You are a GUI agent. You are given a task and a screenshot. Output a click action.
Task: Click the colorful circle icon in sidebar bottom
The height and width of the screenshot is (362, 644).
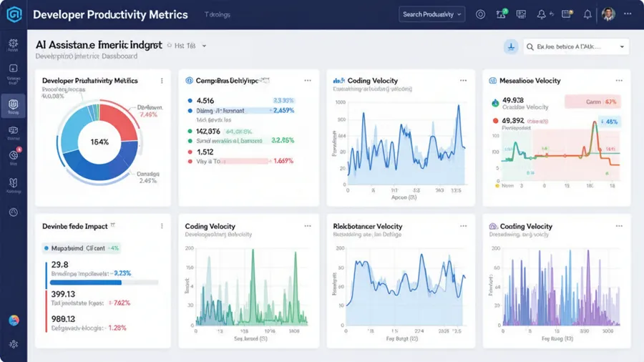pos(14,320)
